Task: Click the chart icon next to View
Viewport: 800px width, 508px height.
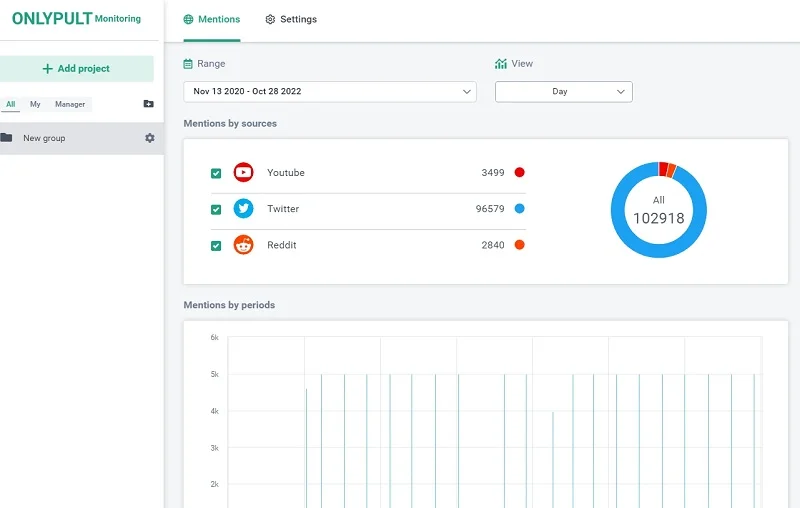Action: click(x=501, y=64)
